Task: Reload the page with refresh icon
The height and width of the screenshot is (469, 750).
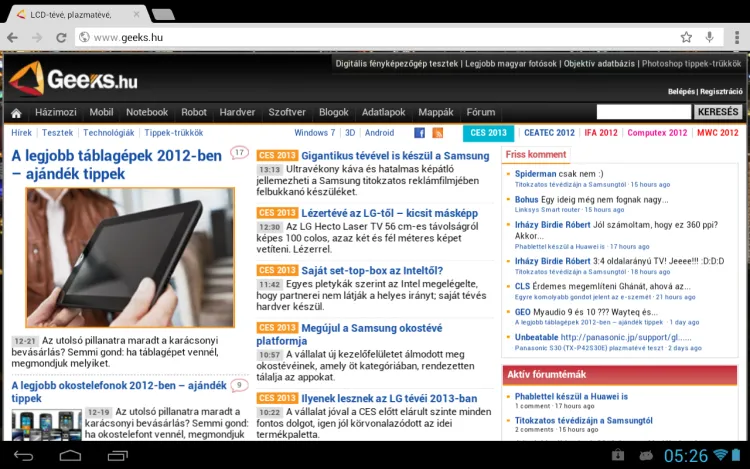Action: pyautogui.click(x=61, y=37)
